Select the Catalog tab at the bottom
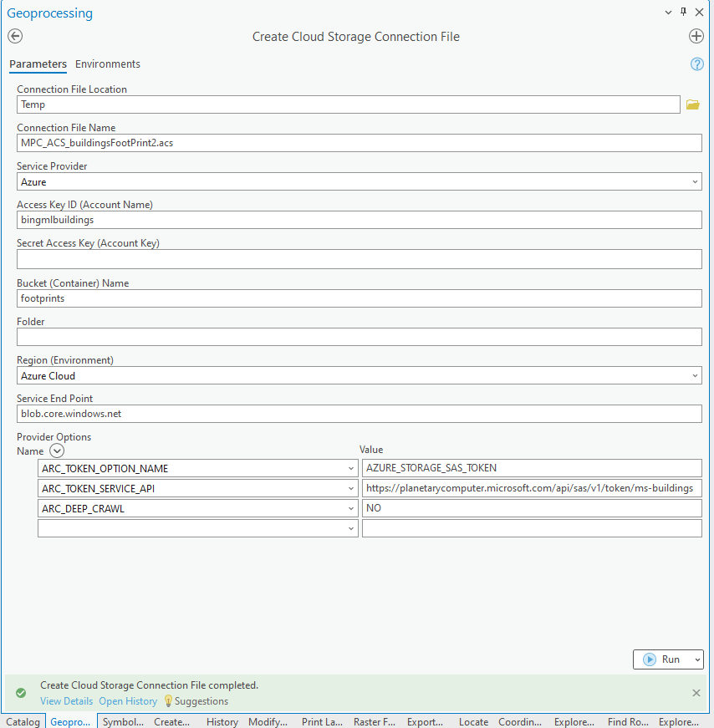 pos(23,720)
